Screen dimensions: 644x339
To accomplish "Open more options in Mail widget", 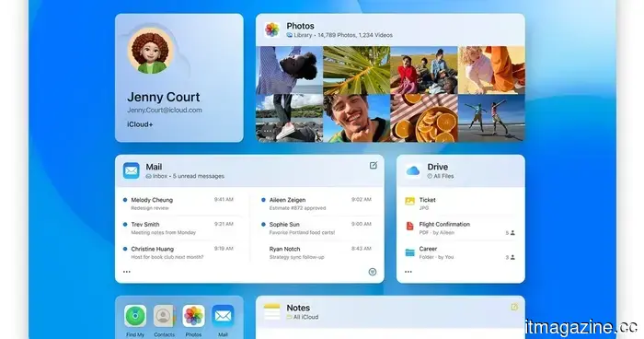I will pos(127,272).
